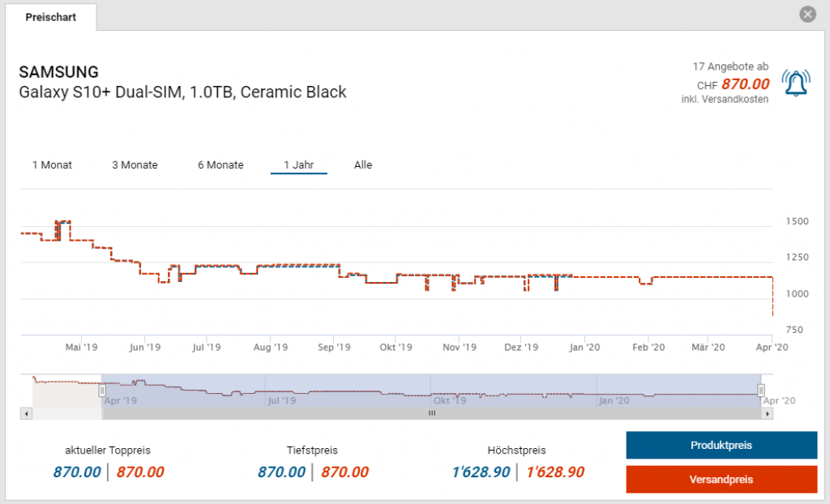
Task: Display the Alle time range
Action: pyautogui.click(x=363, y=164)
